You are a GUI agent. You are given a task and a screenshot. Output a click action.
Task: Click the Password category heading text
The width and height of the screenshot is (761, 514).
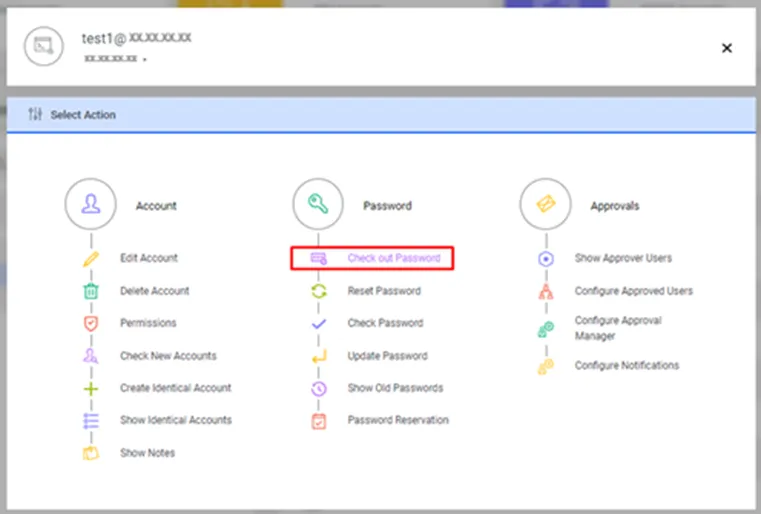click(387, 206)
